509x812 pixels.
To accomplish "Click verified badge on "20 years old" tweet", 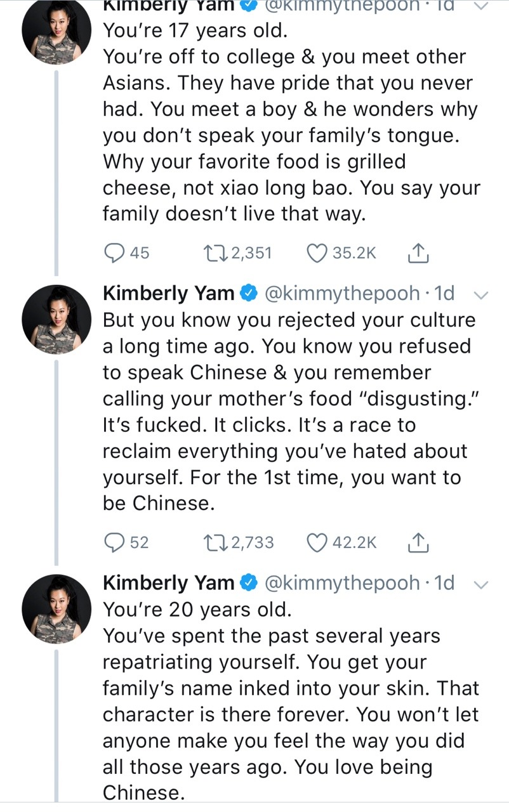I will coord(249,583).
